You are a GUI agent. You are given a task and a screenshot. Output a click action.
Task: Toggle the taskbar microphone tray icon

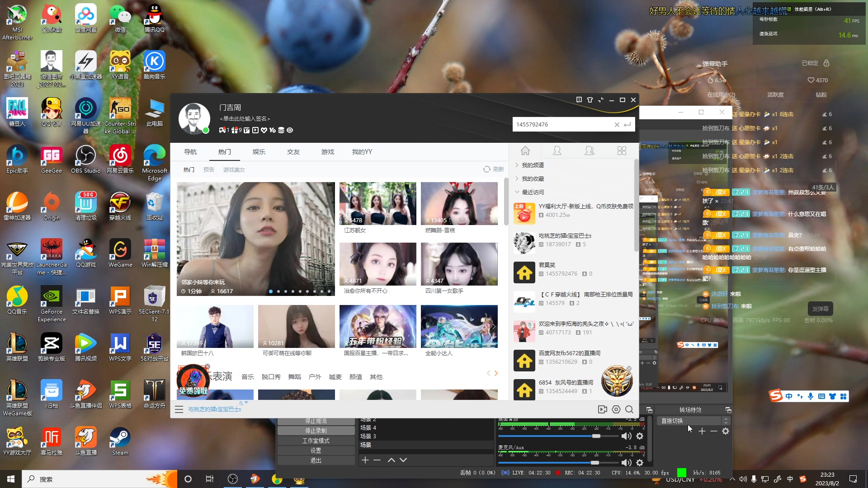click(x=754, y=479)
